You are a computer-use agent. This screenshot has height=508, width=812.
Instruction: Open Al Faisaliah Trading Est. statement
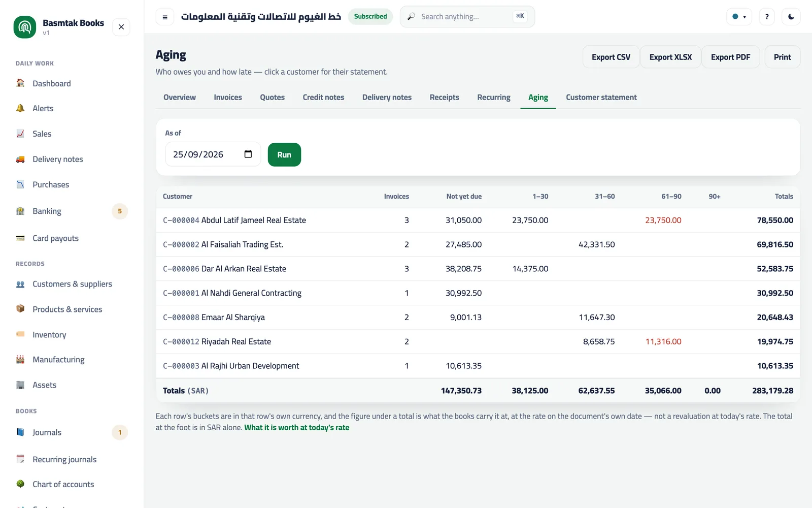(x=478, y=244)
